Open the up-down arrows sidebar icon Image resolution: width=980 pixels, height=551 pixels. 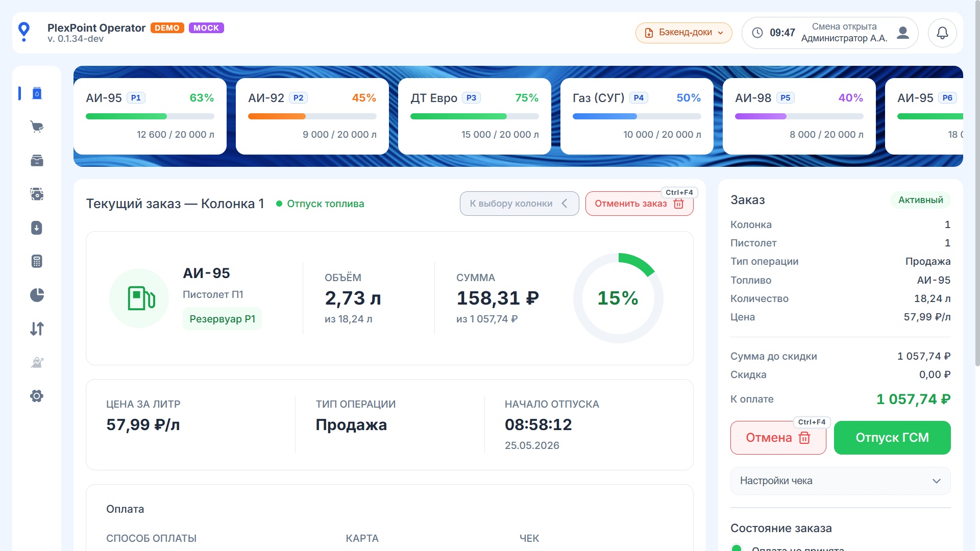click(37, 329)
